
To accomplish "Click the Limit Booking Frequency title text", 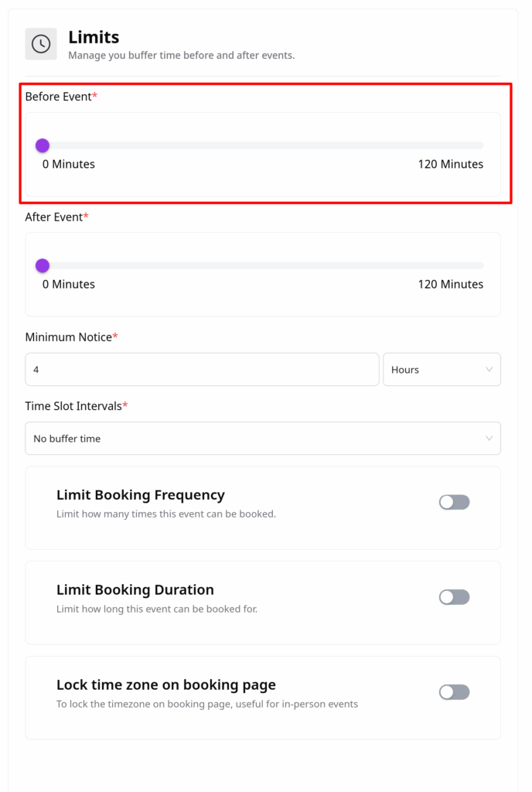I will click(x=140, y=495).
